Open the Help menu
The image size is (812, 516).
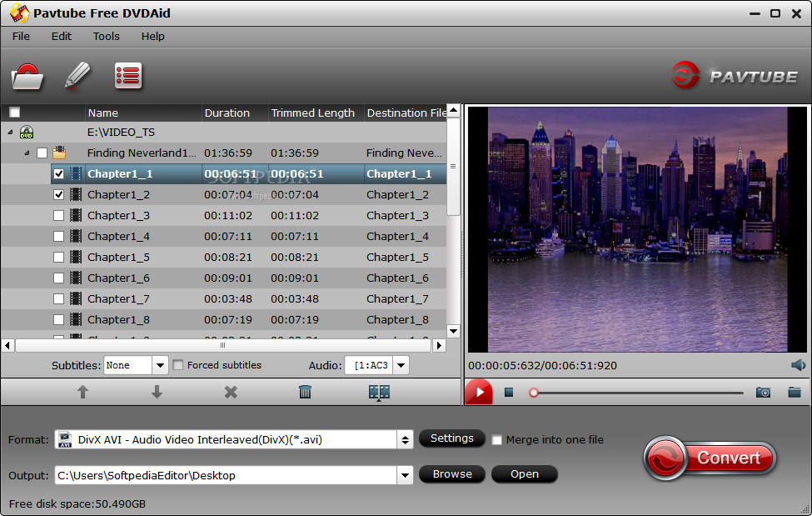pos(152,37)
